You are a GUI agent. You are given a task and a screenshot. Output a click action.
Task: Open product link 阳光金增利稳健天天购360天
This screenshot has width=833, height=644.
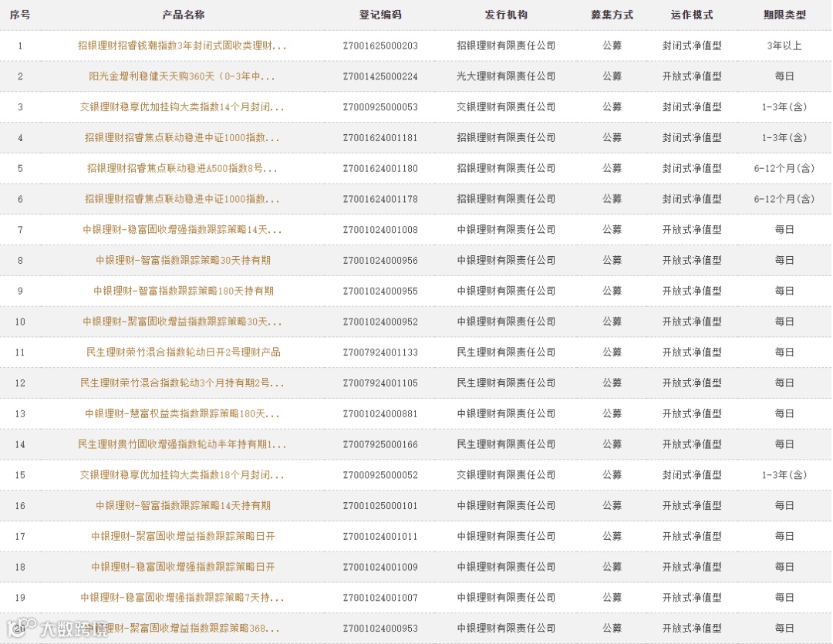(182, 76)
